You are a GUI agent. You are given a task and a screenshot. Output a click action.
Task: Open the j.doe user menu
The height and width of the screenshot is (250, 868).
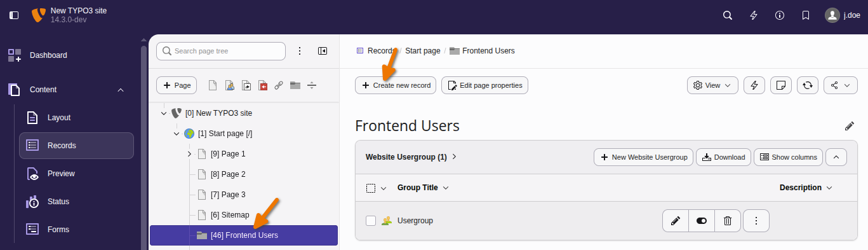[x=843, y=15]
